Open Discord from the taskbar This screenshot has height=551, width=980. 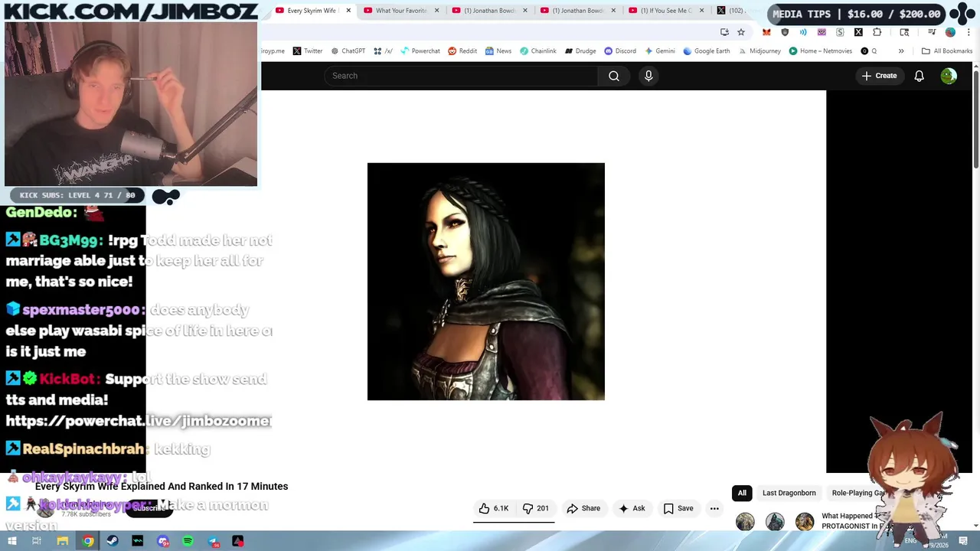163,541
